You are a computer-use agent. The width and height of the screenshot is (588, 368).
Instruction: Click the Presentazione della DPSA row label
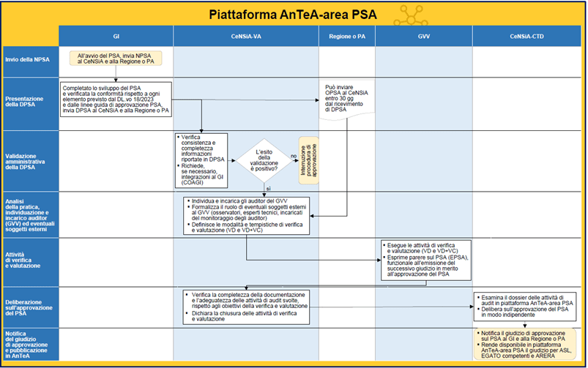pos(31,104)
